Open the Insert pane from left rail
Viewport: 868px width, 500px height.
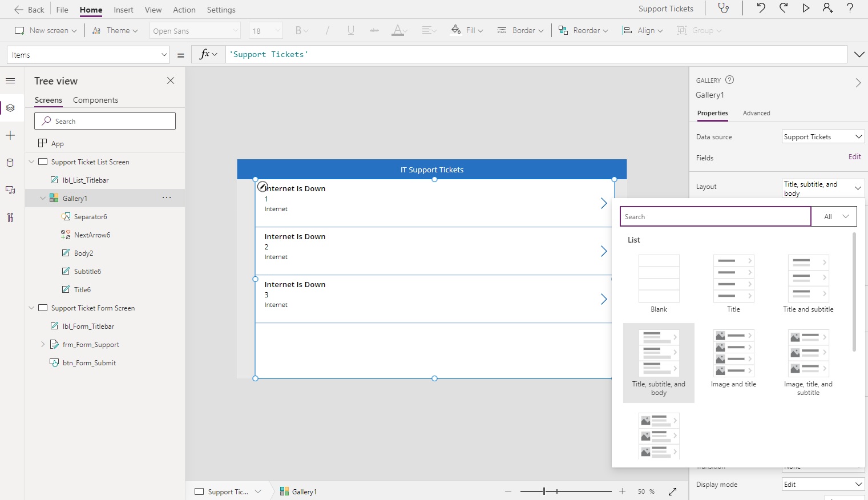(10, 135)
